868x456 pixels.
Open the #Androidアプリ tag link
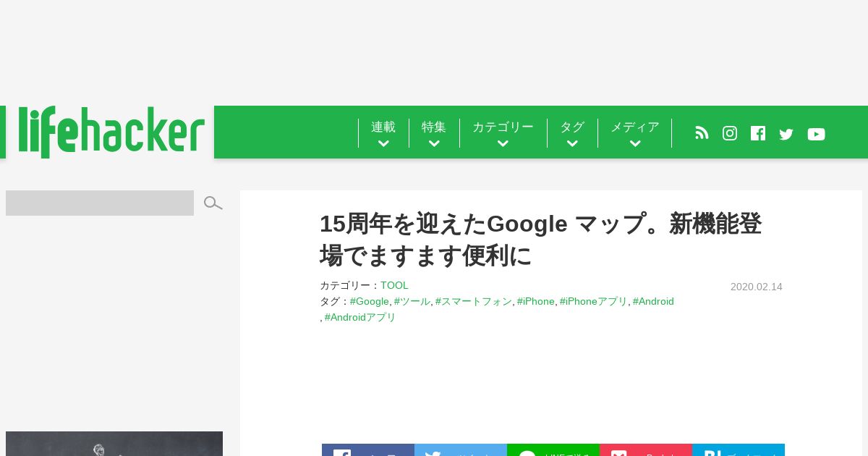360,317
